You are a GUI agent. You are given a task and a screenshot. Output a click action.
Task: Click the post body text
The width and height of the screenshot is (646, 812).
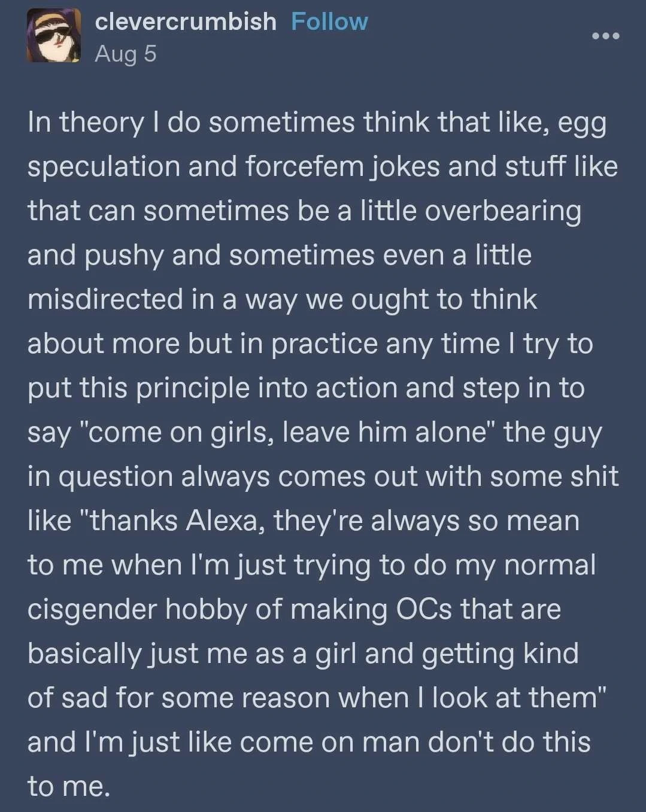click(323, 454)
